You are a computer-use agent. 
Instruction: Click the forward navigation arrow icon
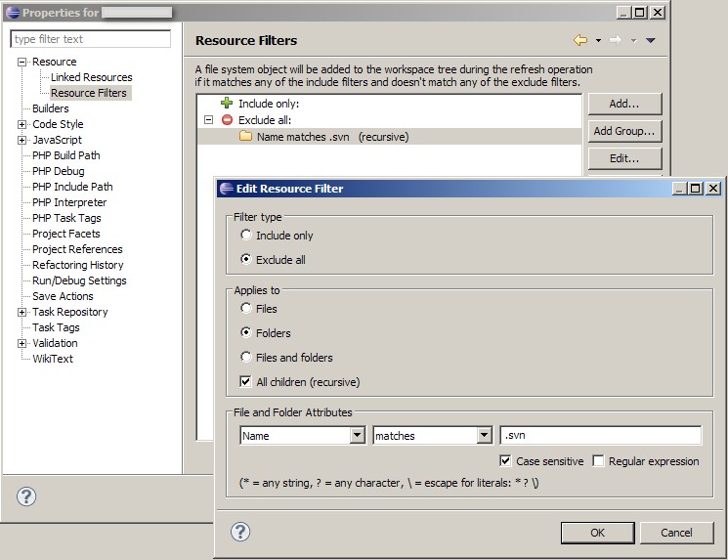pyautogui.click(x=616, y=40)
